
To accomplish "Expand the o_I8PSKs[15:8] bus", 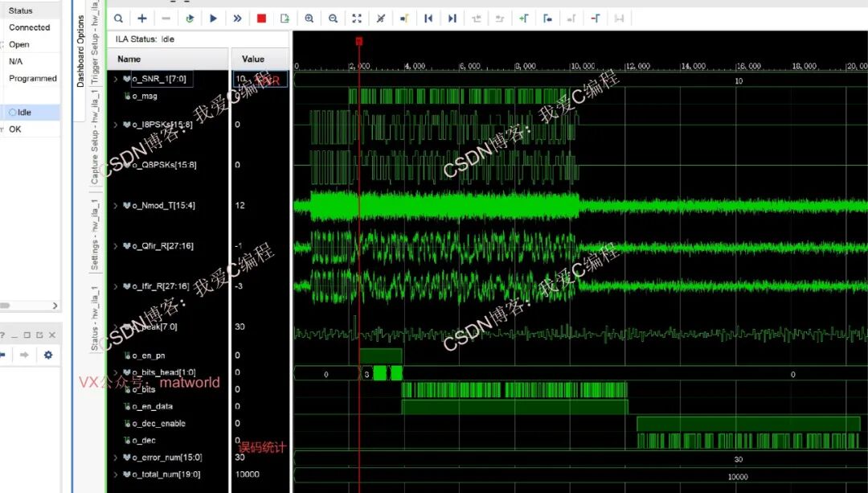I will [116, 125].
